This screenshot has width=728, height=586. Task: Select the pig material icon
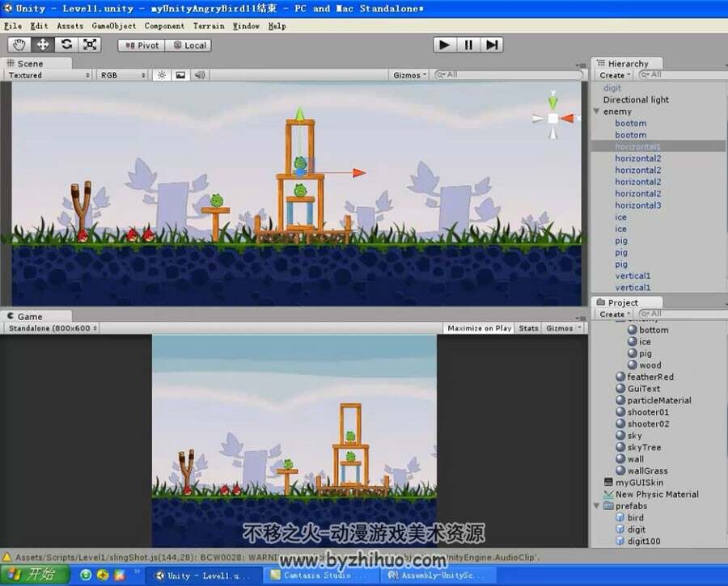pyautogui.click(x=632, y=353)
